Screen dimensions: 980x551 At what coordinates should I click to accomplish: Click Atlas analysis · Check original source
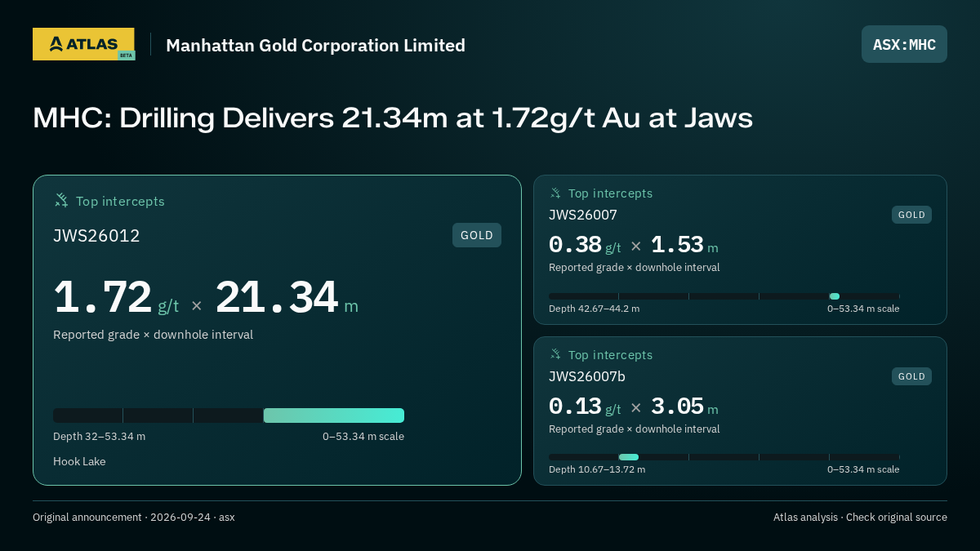(x=860, y=518)
